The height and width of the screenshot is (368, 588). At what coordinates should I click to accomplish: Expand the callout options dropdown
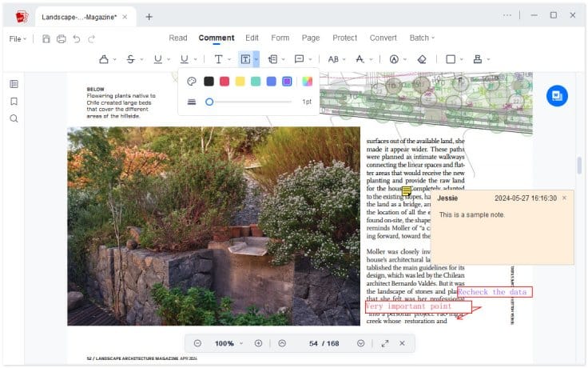tap(284, 59)
